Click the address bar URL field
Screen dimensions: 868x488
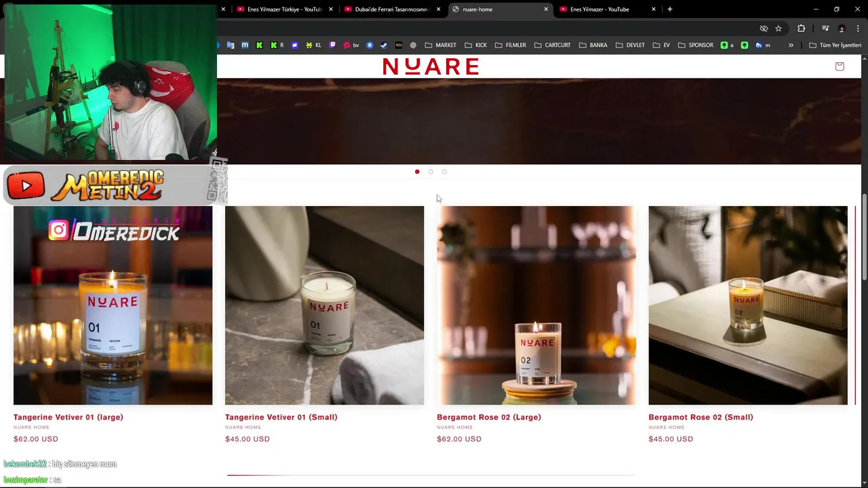click(x=485, y=28)
